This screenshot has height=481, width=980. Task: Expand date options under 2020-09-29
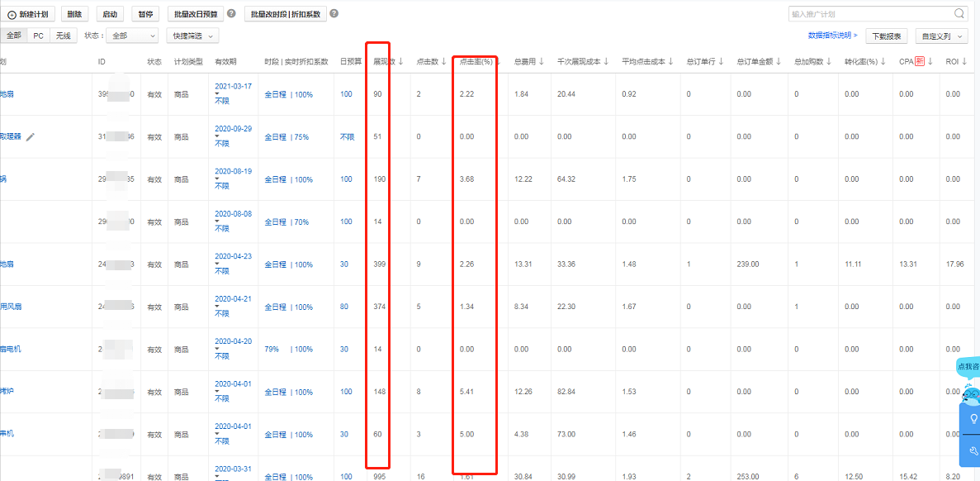(216, 136)
